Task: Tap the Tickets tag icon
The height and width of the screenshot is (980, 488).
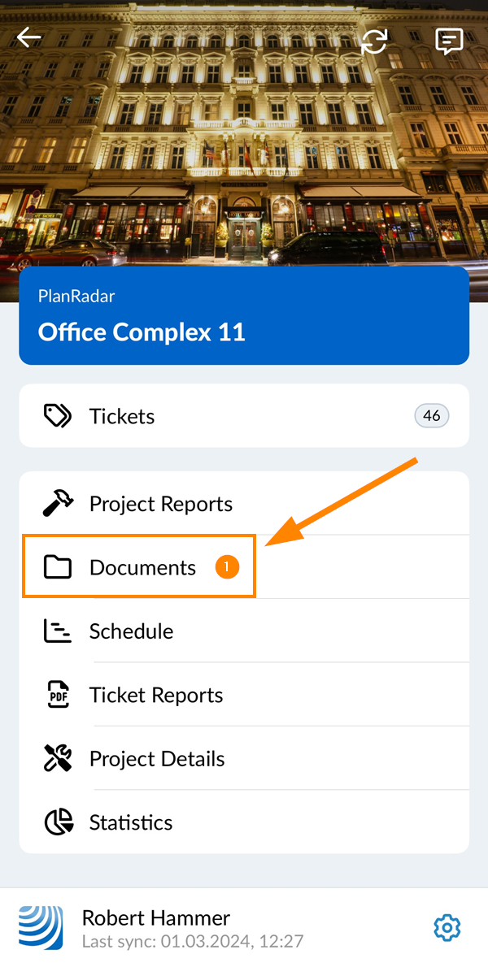Action: 57,416
